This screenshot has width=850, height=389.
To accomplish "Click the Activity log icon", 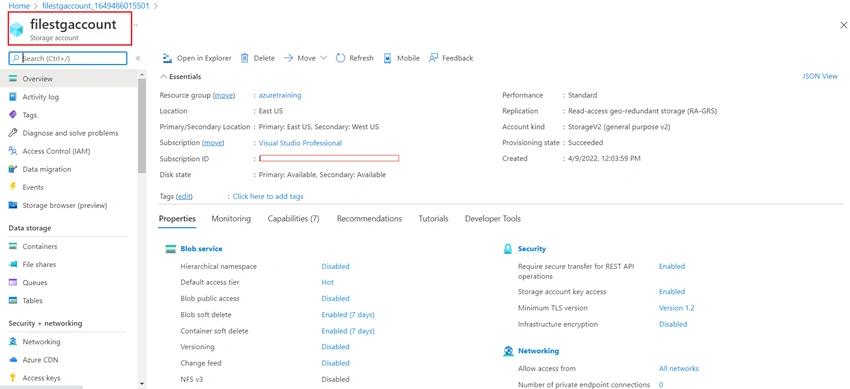I will click(x=12, y=97).
